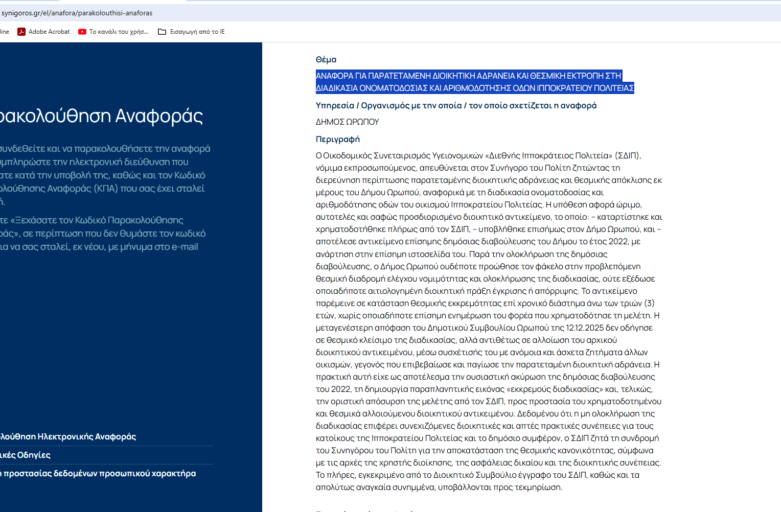Screen dimensions: 781x512
Task: Click the highlighted subject line starting 'ΑΝΑΦΟΡΑ ΓΙΑ ΠΑΡΑΤΕΤΑΜΕΝΗ'
Action: click(x=469, y=76)
